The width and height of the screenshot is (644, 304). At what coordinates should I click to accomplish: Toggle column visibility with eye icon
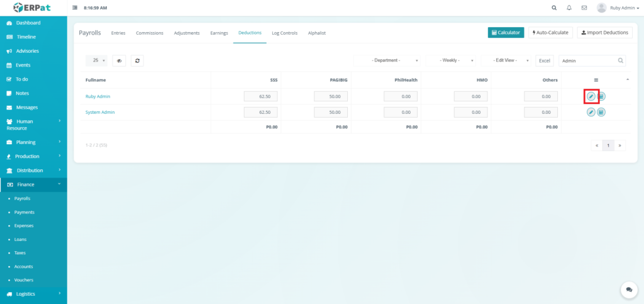pyautogui.click(x=119, y=60)
